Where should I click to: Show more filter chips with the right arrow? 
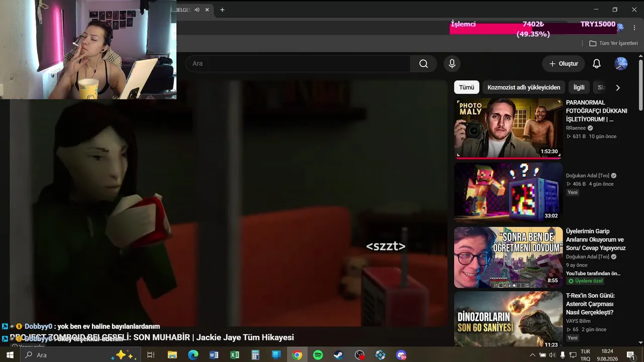pyautogui.click(x=618, y=87)
